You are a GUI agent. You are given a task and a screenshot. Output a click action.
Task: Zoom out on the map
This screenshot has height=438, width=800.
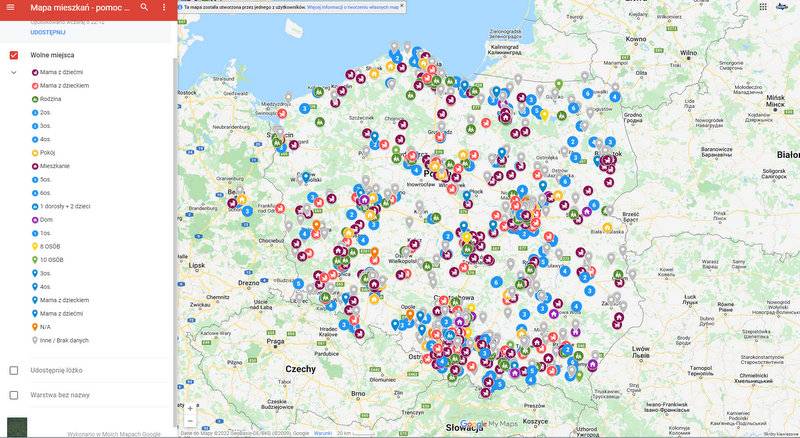pyautogui.click(x=190, y=421)
